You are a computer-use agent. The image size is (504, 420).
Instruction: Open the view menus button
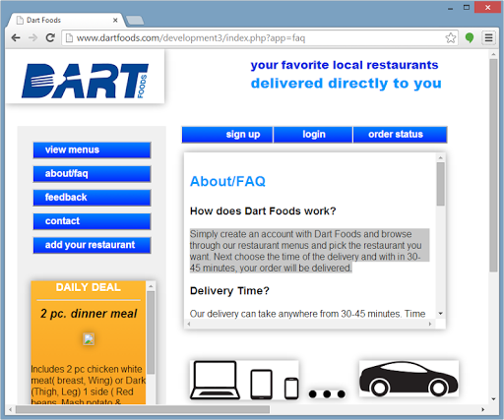pyautogui.click(x=92, y=150)
